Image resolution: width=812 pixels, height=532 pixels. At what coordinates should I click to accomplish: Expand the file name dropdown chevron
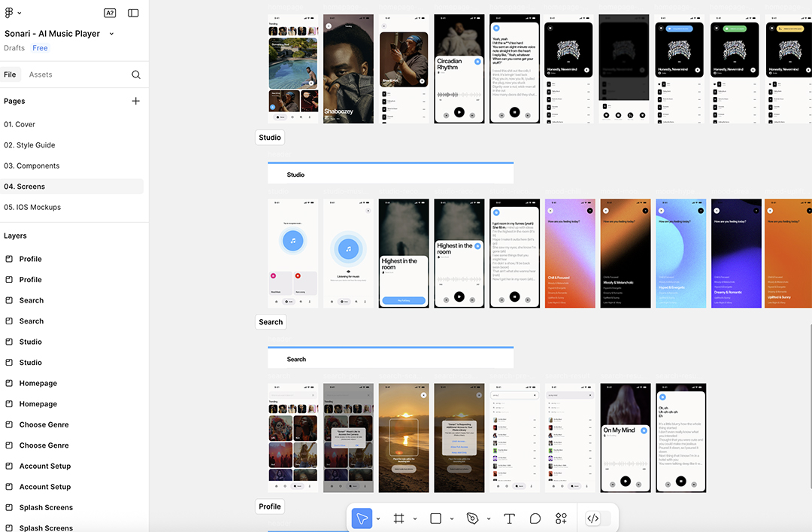pos(112,34)
